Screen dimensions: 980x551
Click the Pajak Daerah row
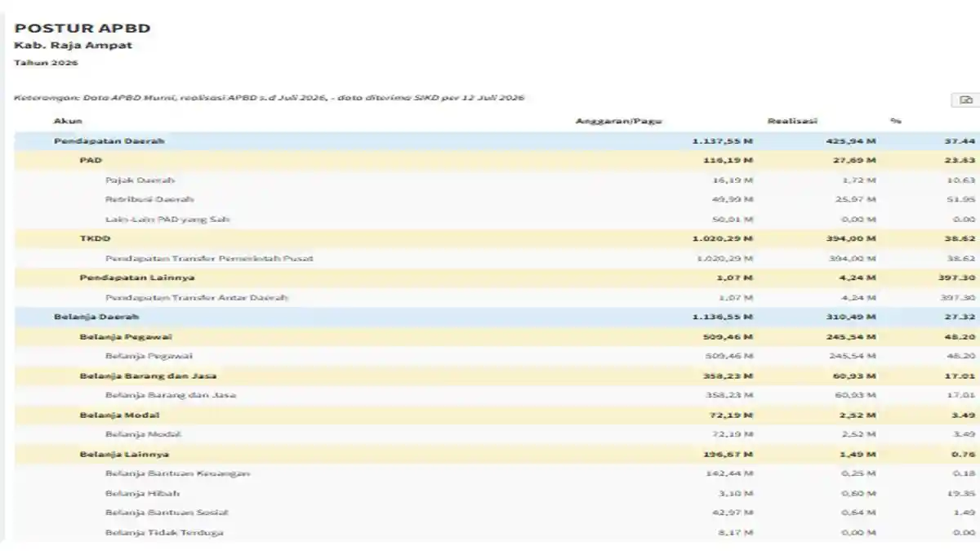tap(497, 180)
